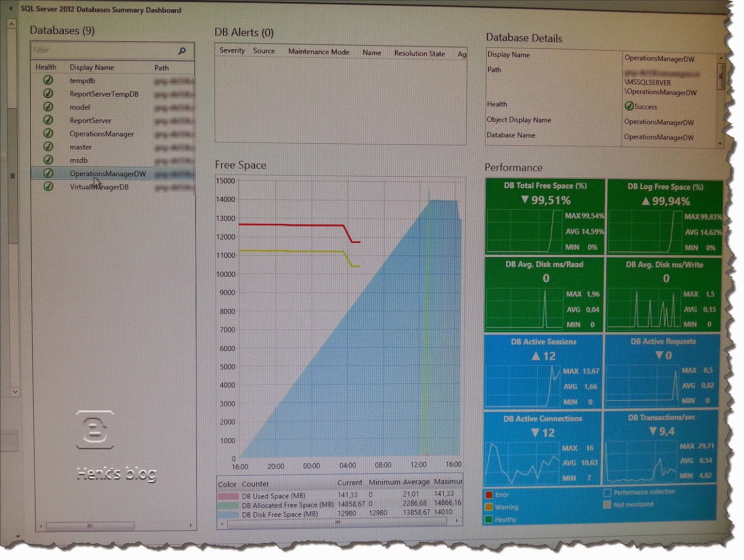
Task: Select the OperationsManager database name
Action: [x=101, y=134]
